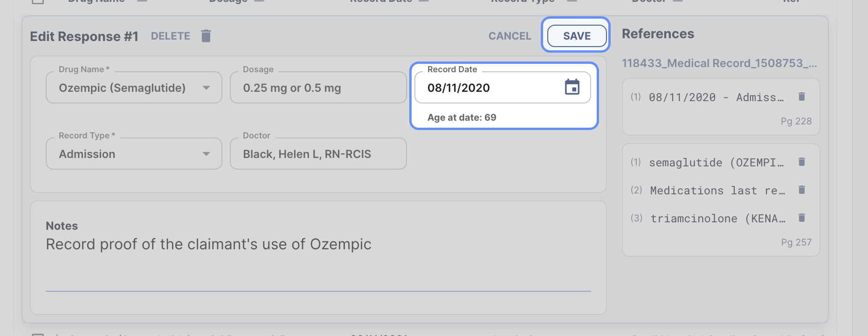Remove the Medications last re… reference

[802, 190]
